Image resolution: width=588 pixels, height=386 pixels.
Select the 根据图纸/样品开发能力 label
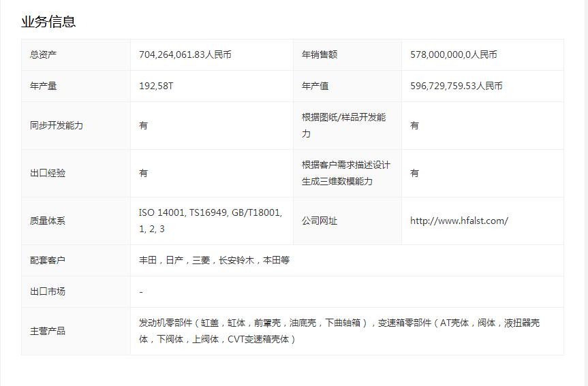click(344, 125)
